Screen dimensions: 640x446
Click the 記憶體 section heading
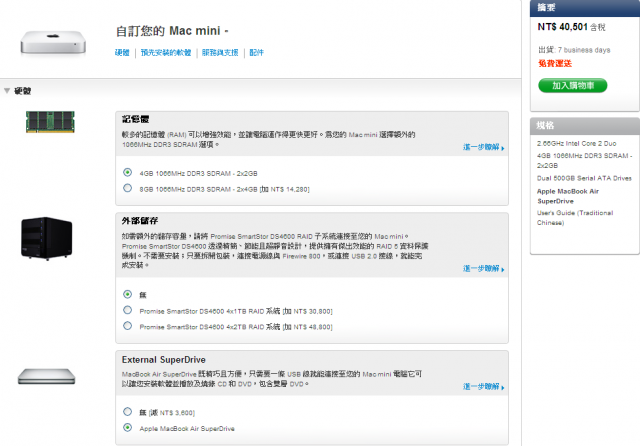pyautogui.click(x=136, y=119)
